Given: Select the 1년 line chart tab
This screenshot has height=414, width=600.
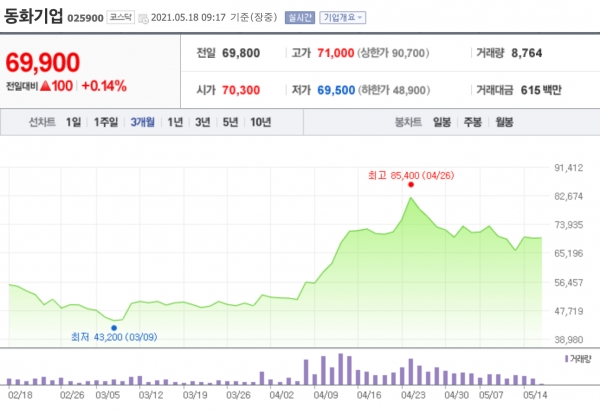Looking at the screenshot, I should (x=175, y=122).
